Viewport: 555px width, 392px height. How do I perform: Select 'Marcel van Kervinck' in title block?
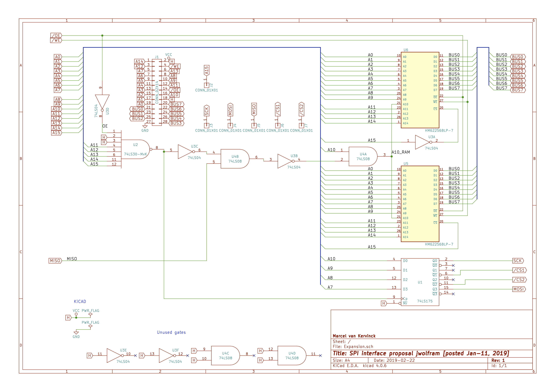354,336
